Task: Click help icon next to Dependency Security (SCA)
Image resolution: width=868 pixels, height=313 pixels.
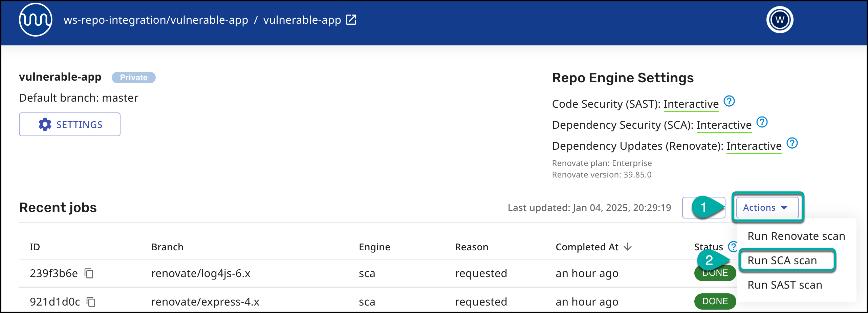Action: pos(762,122)
